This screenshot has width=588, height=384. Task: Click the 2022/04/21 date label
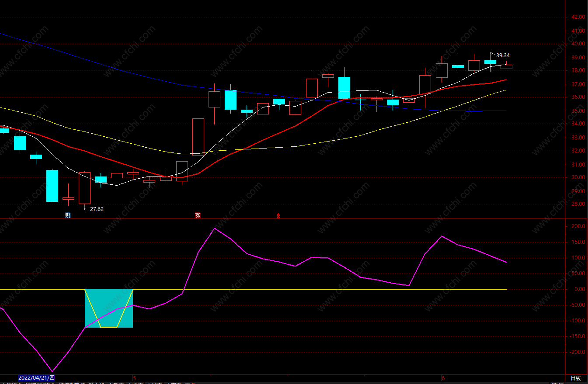37,378
